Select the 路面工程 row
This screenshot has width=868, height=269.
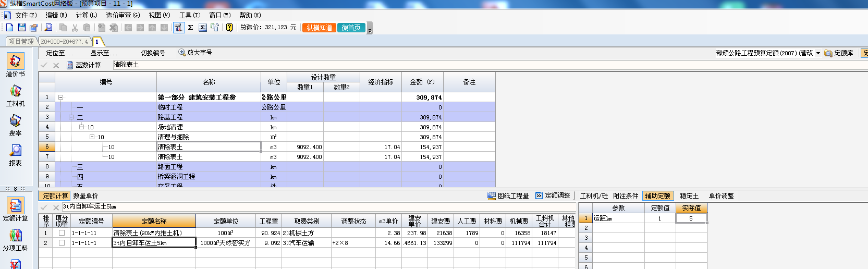[267, 167]
